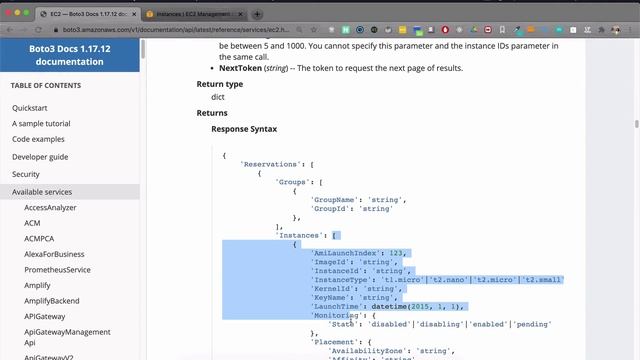Screen dimensions: 640x360
Task: Open Developer guide in the sidebar
Action: (40, 157)
